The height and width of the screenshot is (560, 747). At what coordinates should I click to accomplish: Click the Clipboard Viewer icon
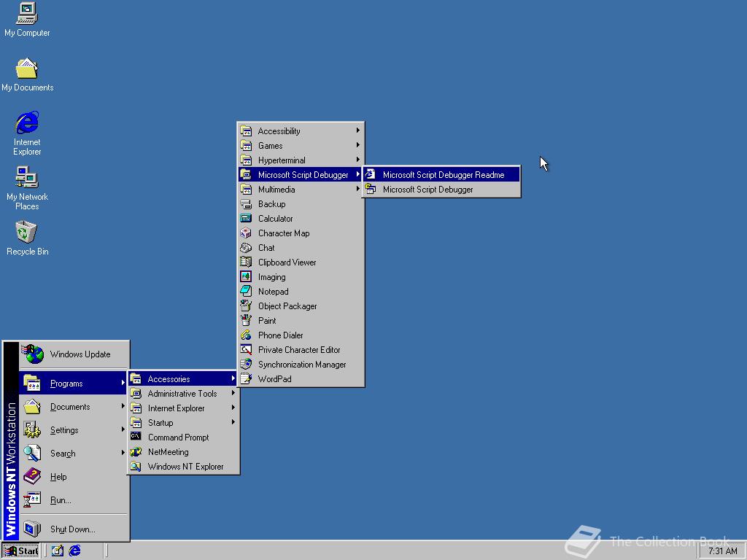[x=246, y=262]
